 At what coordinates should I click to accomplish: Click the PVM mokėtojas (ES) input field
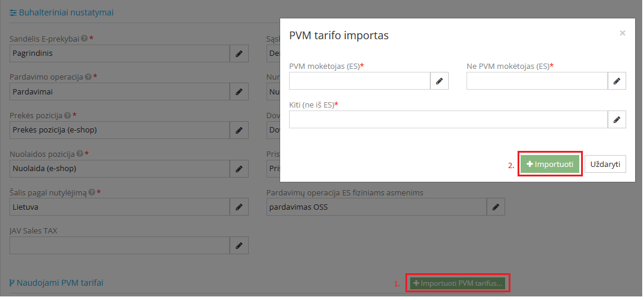click(x=359, y=81)
